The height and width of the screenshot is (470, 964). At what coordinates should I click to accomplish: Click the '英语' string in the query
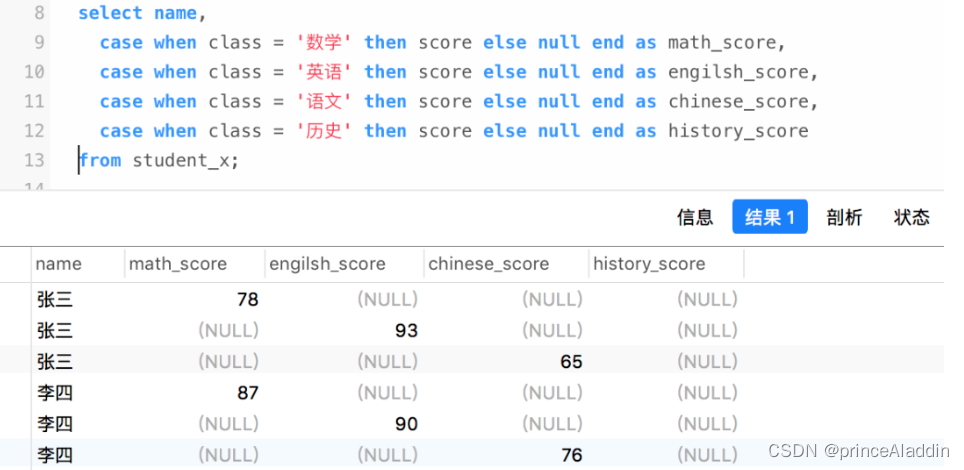tap(324, 72)
